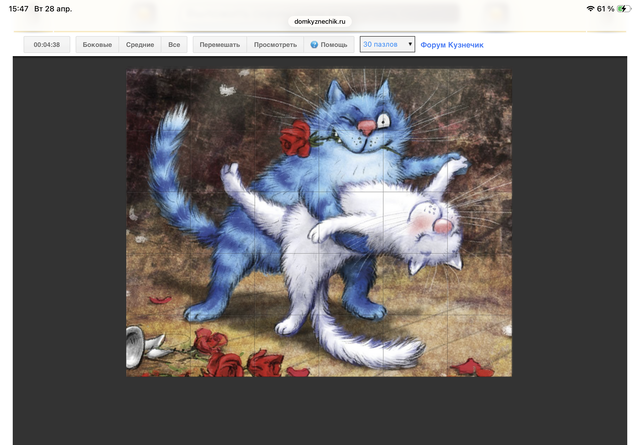Show only Боковые edge pieces
Screen dimensions: 640x445
click(97, 45)
